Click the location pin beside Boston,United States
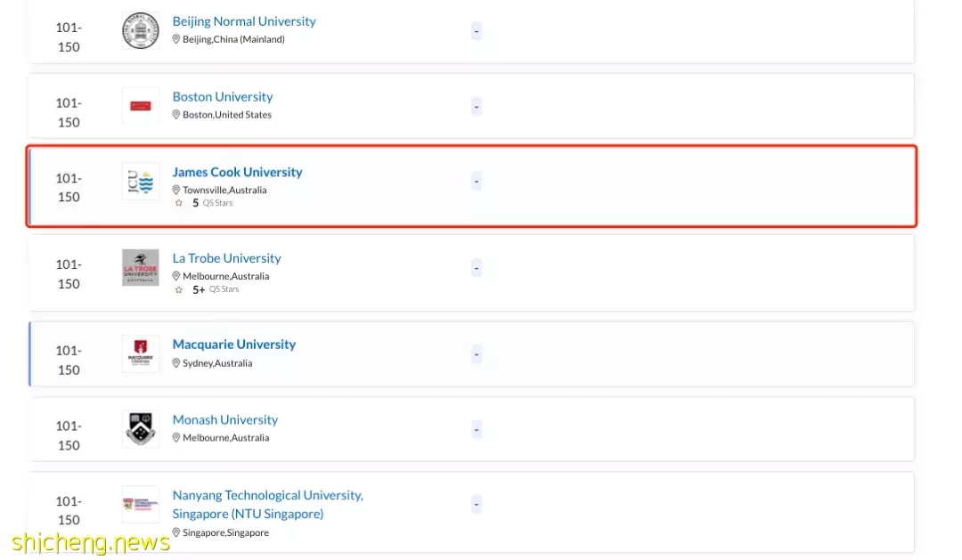The image size is (962, 560). (x=176, y=115)
